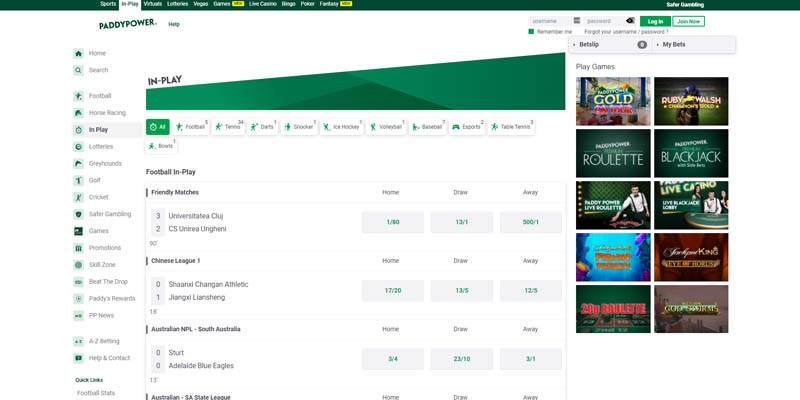Select the Football icon in sidebar
The height and width of the screenshot is (400, 800).
78,96
